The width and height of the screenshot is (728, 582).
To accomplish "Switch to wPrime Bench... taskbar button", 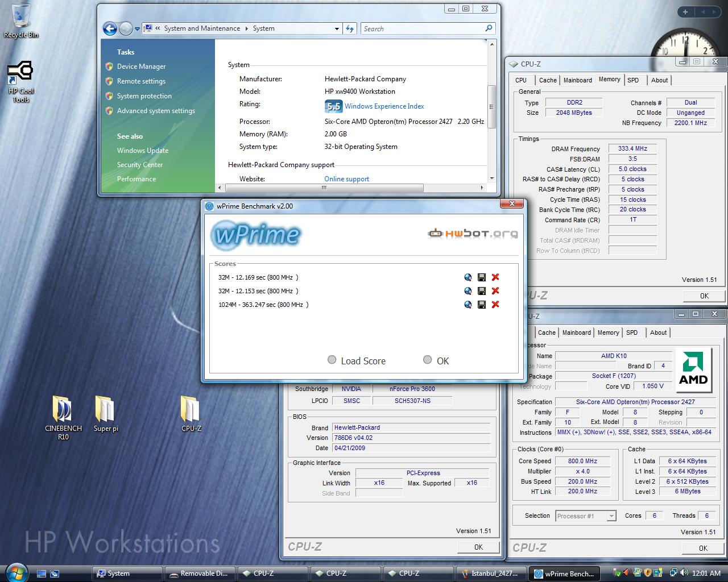I will (x=564, y=573).
